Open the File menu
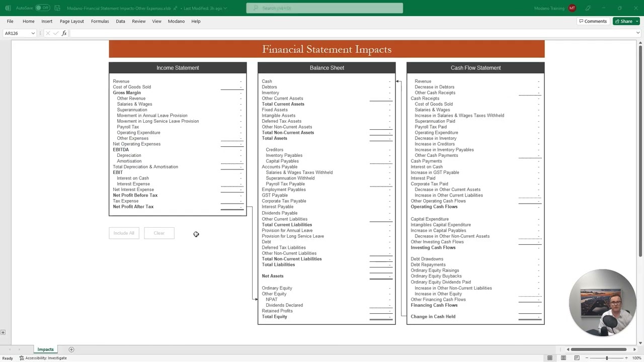Screen dimensions: 644x362 click(10, 21)
